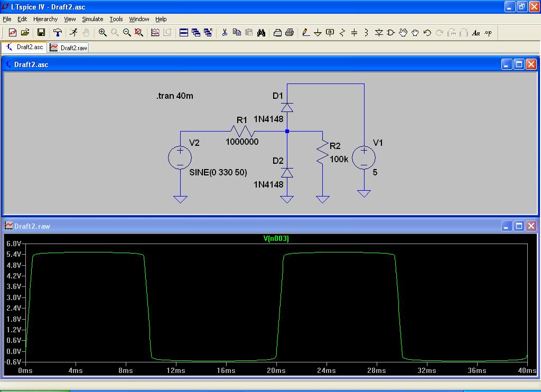Open the Window menu
Screen dimensions: 541x392
click(x=139, y=19)
